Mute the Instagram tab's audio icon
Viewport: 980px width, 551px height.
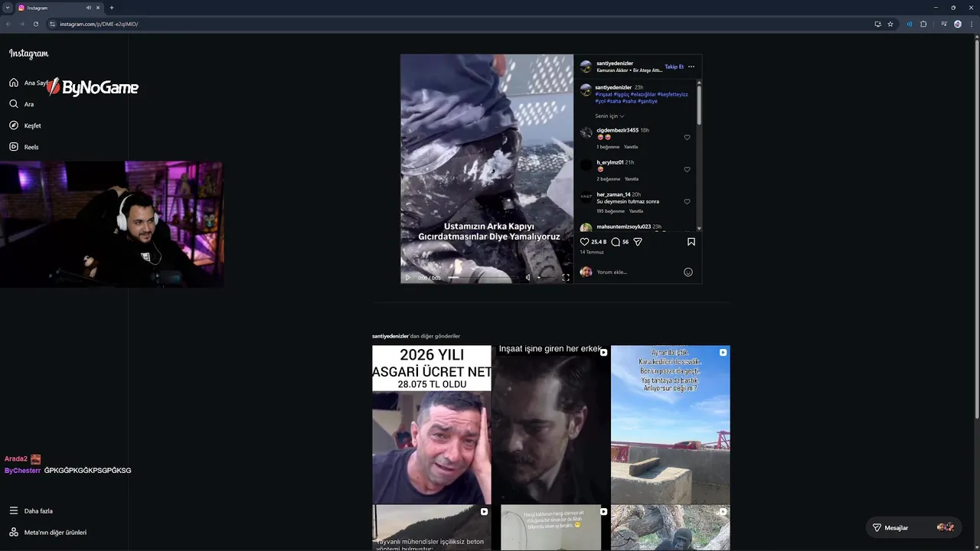89,8
